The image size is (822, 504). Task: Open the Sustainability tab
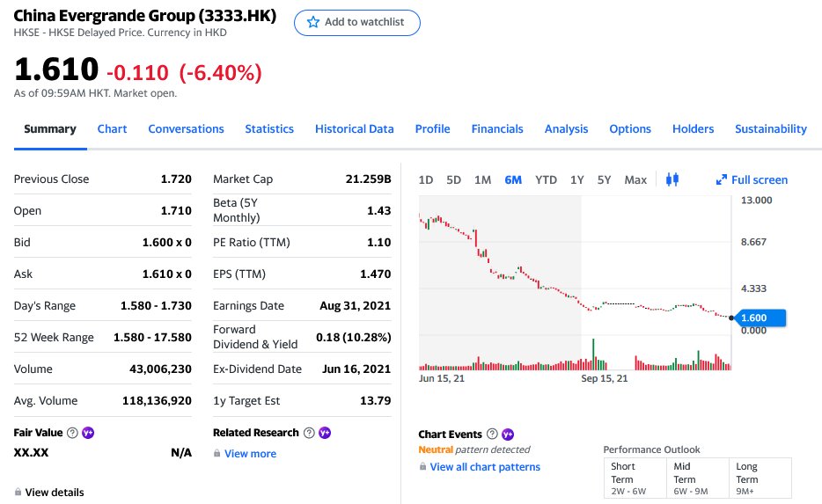771,129
